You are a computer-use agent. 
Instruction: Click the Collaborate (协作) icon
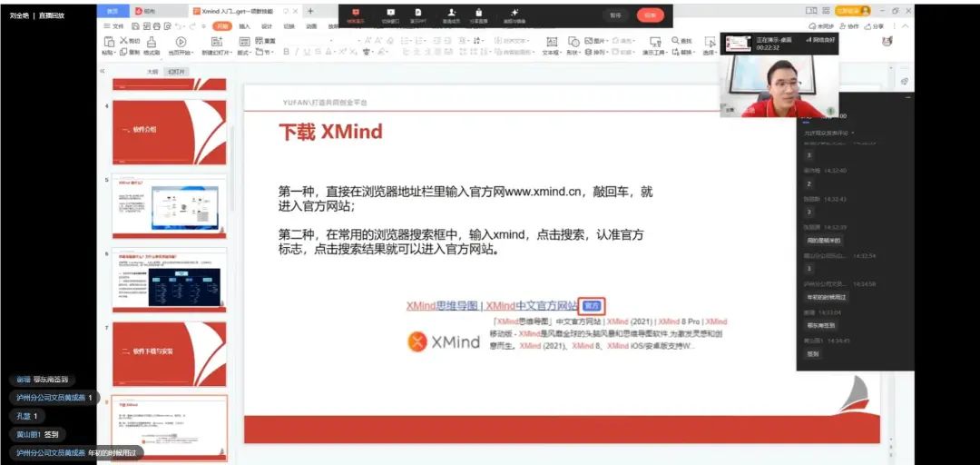(x=846, y=26)
